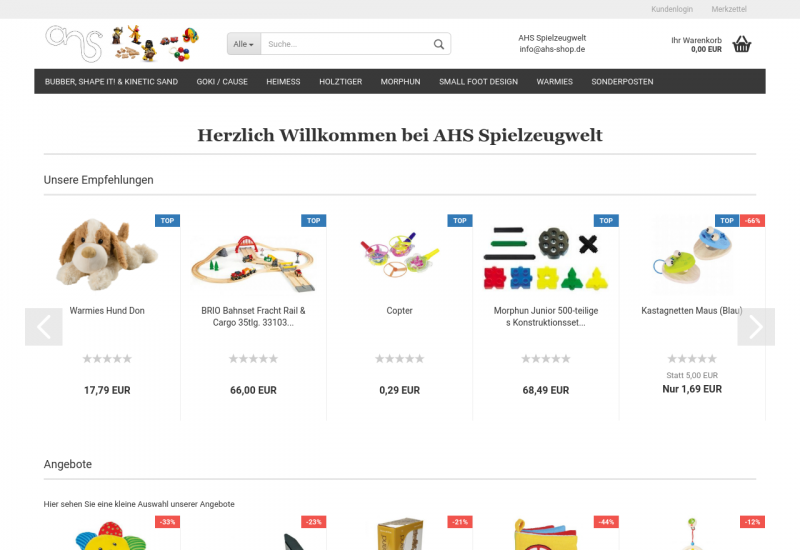The width and height of the screenshot is (800, 550).
Task: Click star rating under Warmies Hund Don
Action: (107, 359)
